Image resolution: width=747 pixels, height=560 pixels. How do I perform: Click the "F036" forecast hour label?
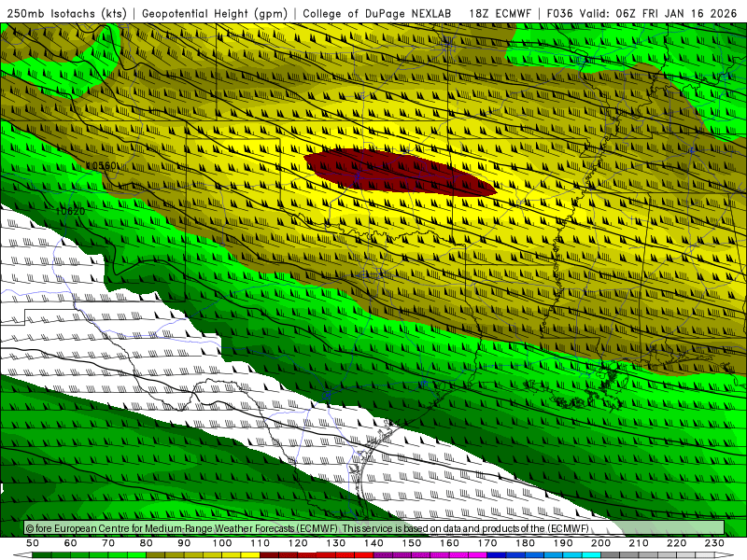(560, 13)
